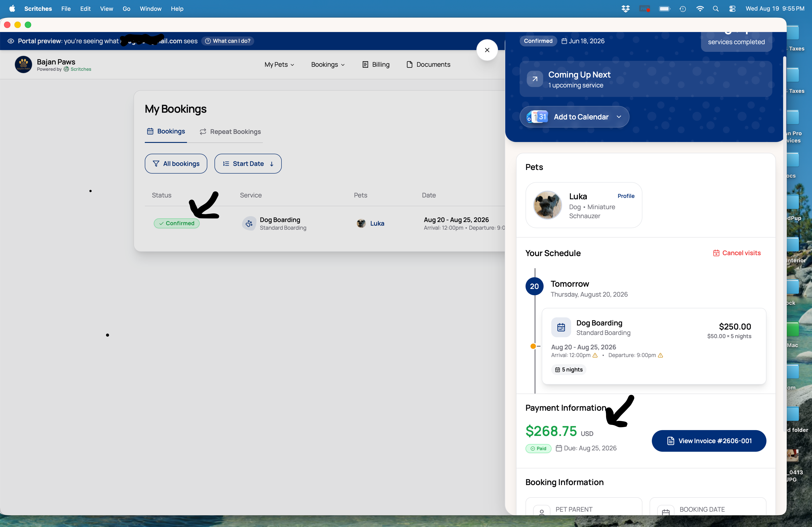Click the Status column header

pos(162,195)
